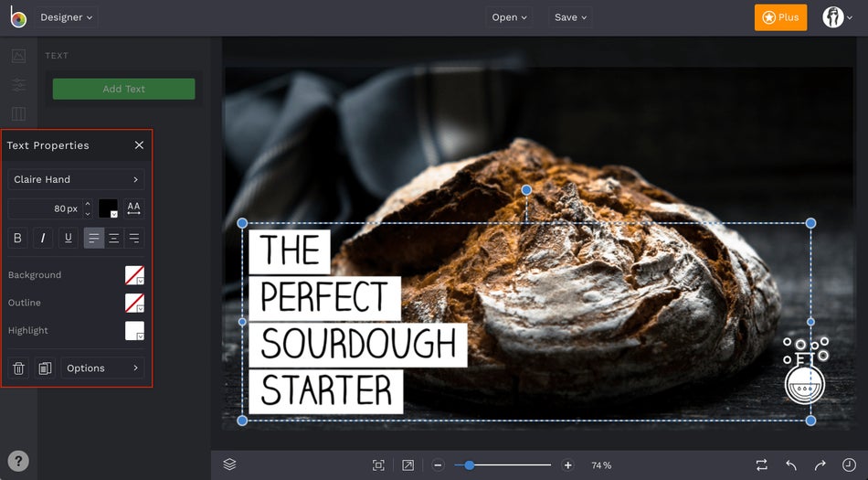This screenshot has width=868, height=480.
Task: Toggle italic formatting
Action: pos(43,238)
